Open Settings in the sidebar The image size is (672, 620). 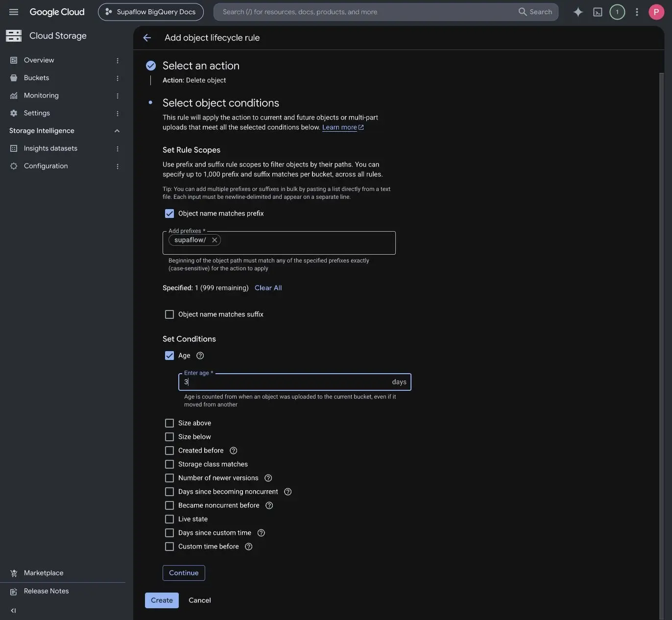(37, 113)
